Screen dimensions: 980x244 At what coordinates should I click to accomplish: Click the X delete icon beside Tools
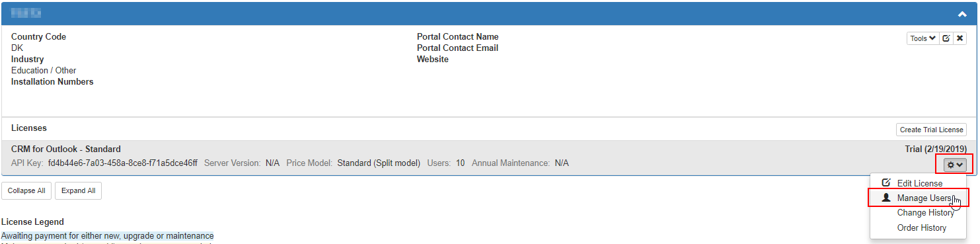click(x=960, y=38)
